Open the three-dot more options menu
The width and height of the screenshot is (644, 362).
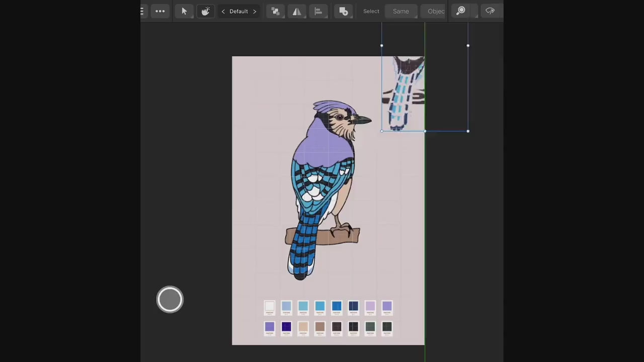pos(160,11)
